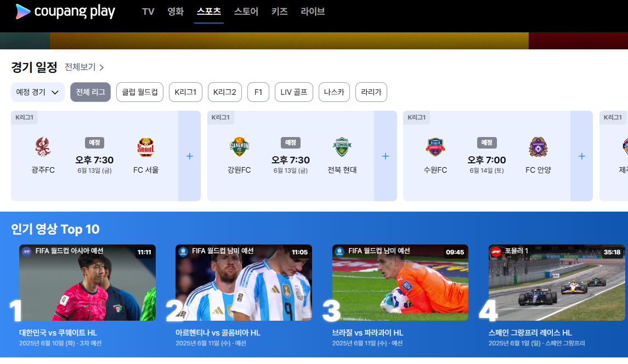
Task: Open 아르헨티나 vs 콜롬비아 HL thumbnail
Action: pyautogui.click(x=244, y=283)
